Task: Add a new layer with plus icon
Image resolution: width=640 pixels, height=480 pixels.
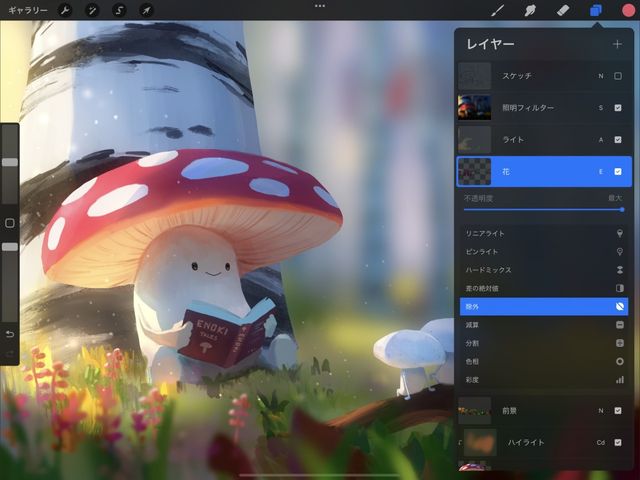Action: click(x=617, y=44)
